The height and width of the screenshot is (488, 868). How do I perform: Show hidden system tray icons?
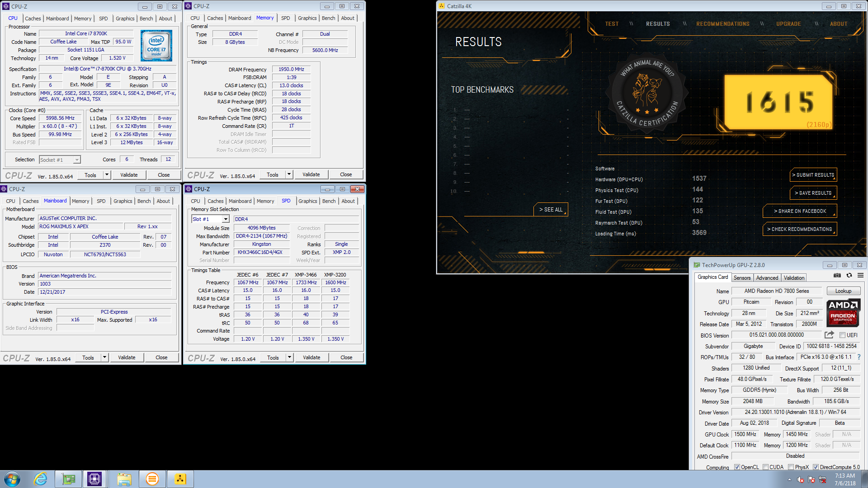[x=789, y=479]
